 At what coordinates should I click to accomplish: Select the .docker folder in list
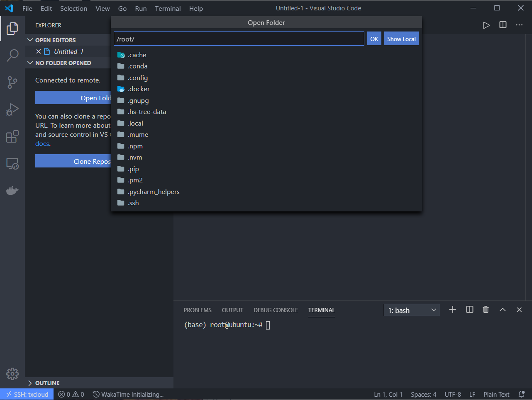[139, 89]
